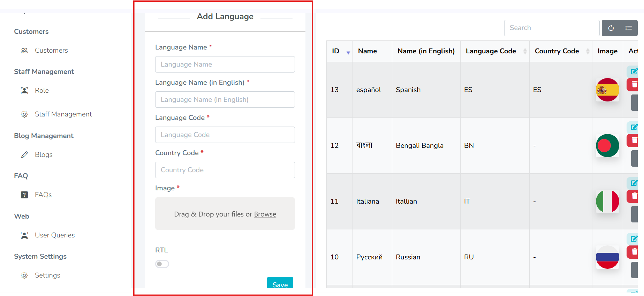The image size is (644, 296).
Task: Delete the Spanish language row
Action: tap(633, 85)
